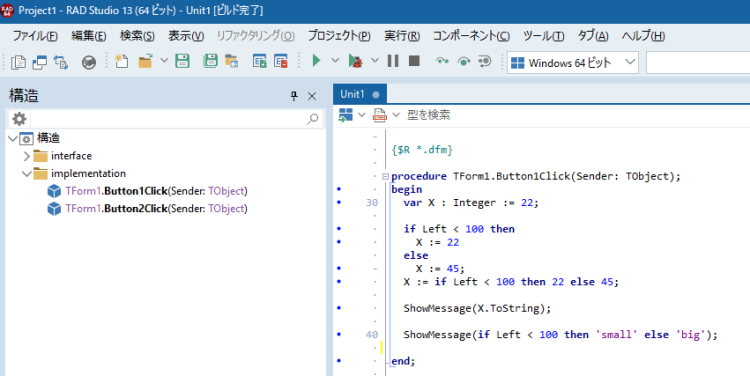Viewport: 750px width, 376px height.
Task: Open the Windows 64 ビット platform combo box
Action: coord(573,63)
